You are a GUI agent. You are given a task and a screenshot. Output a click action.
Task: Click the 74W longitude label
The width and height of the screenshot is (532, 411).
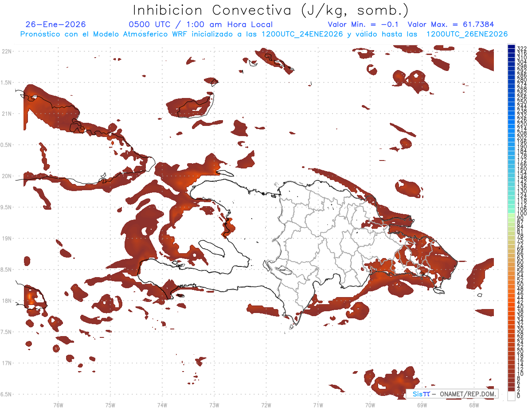point(162,405)
